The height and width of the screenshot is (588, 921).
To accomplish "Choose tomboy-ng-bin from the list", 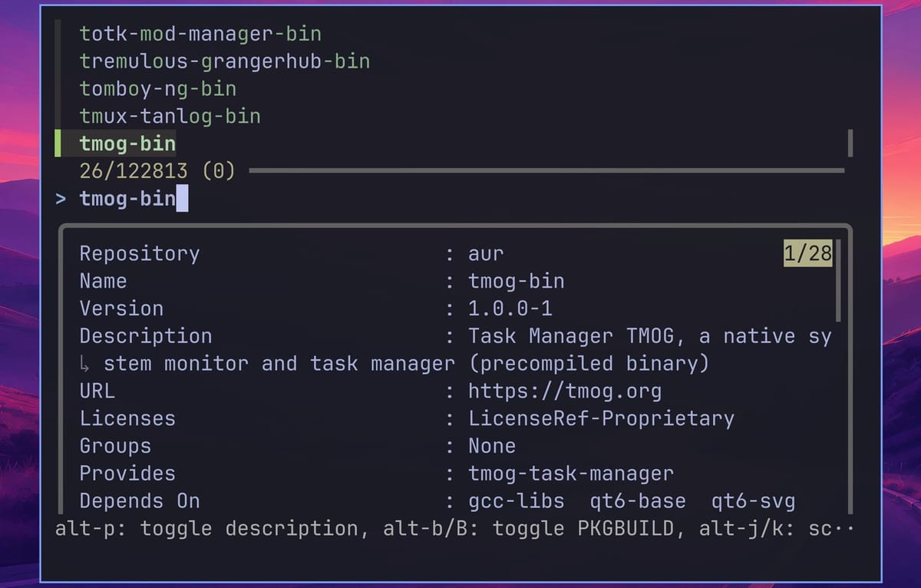I will click(x=158, y=89).
